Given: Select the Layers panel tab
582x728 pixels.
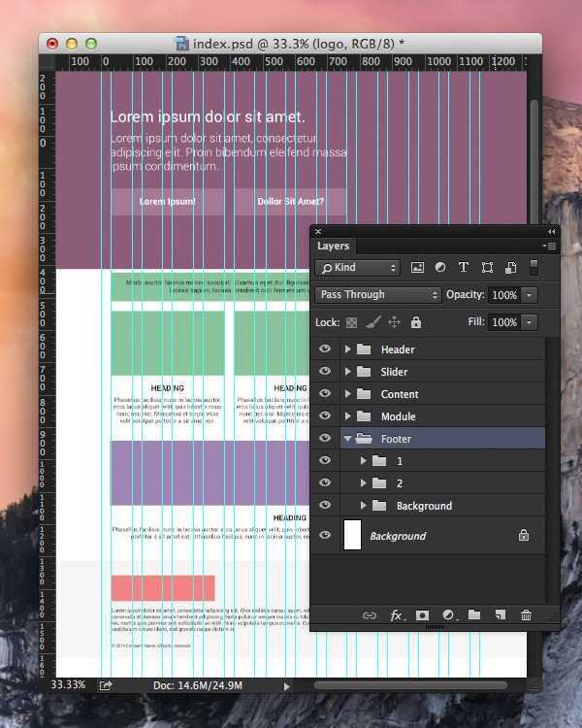Looking at the screenshot, I should (334, 247).
